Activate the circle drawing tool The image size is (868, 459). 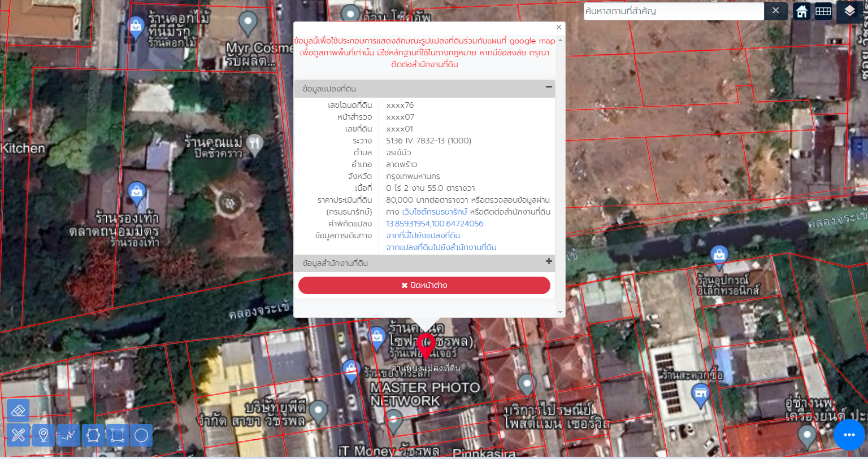(x=141, y=435)
